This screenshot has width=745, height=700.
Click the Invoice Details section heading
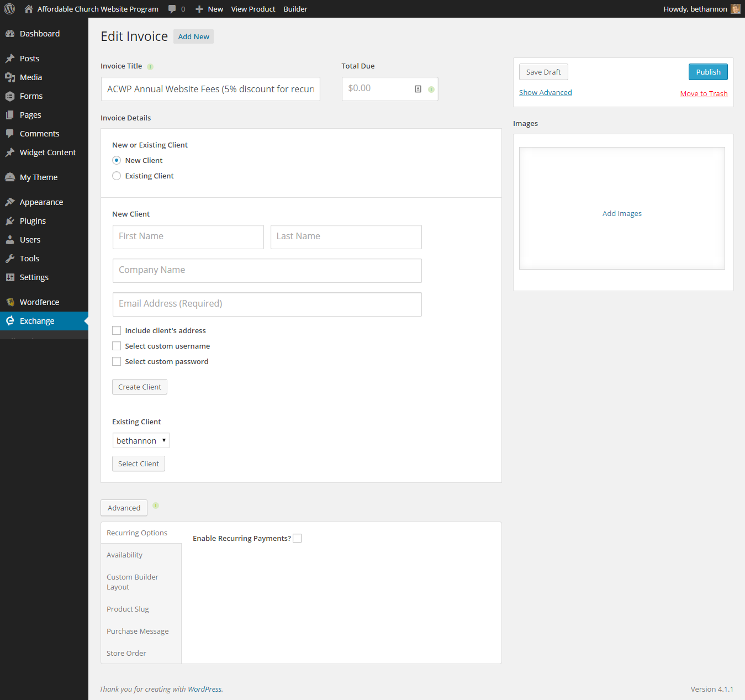(125, 118)
